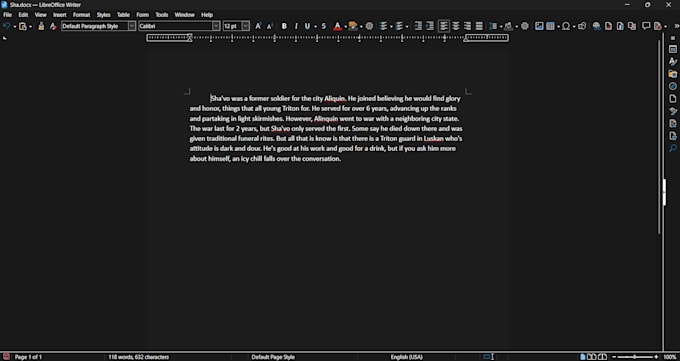Click the document save status icon
The height and width of the screenshot is (361, 680).
click(7, 357)
